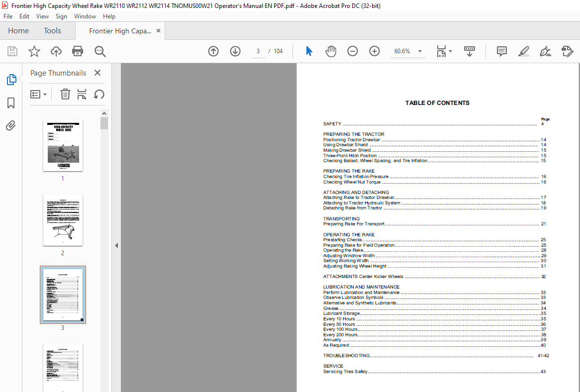Screen dimensions: 580x392
Task: Click 'Detaching Rake from Tractor' entry
Action: coord(434,208)
